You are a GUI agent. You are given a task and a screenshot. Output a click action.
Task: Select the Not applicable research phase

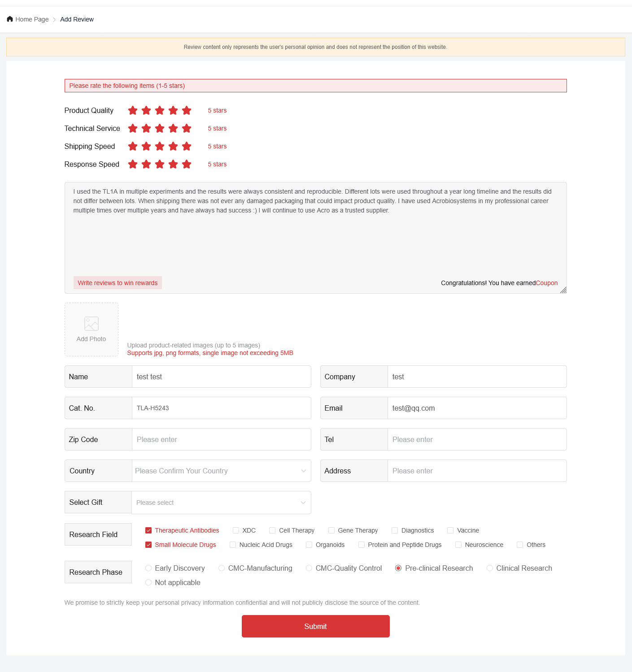[148, 582]
